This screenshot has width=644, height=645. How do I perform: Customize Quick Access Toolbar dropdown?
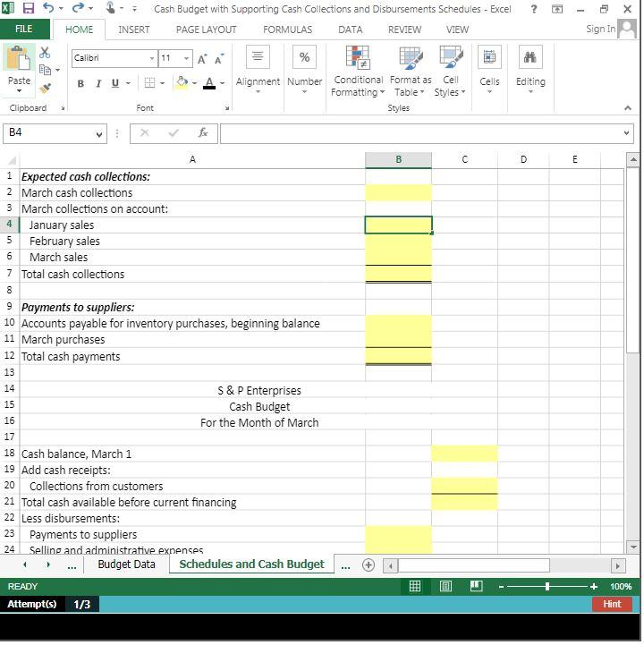click(x=134, y=9)
